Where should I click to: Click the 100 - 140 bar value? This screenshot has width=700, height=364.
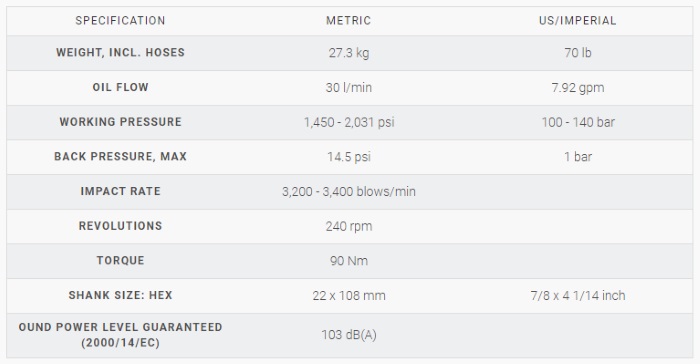point(578,122)
